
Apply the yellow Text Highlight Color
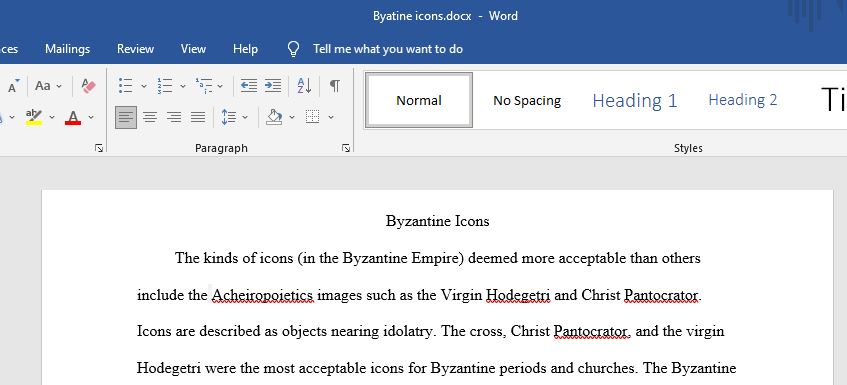click(x=34, y=117)
